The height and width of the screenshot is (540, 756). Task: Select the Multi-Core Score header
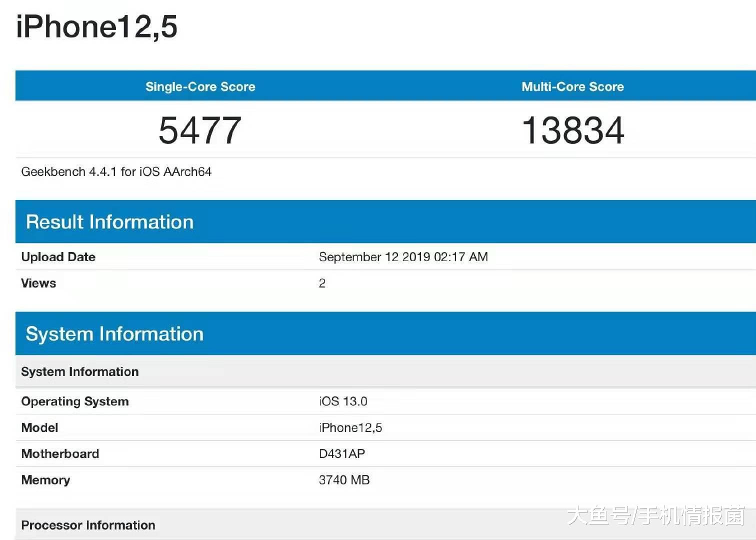tap(573, 86)
